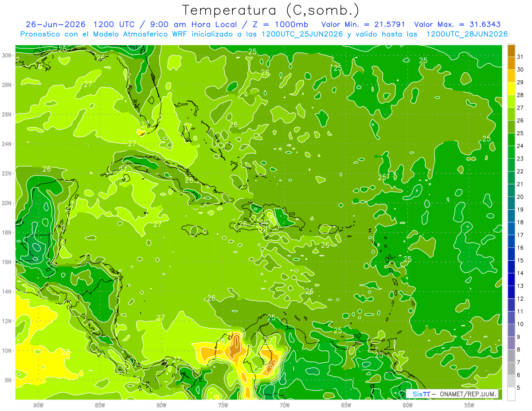Pick the dark blue swatch between 14 and 15

click(511, 266)
